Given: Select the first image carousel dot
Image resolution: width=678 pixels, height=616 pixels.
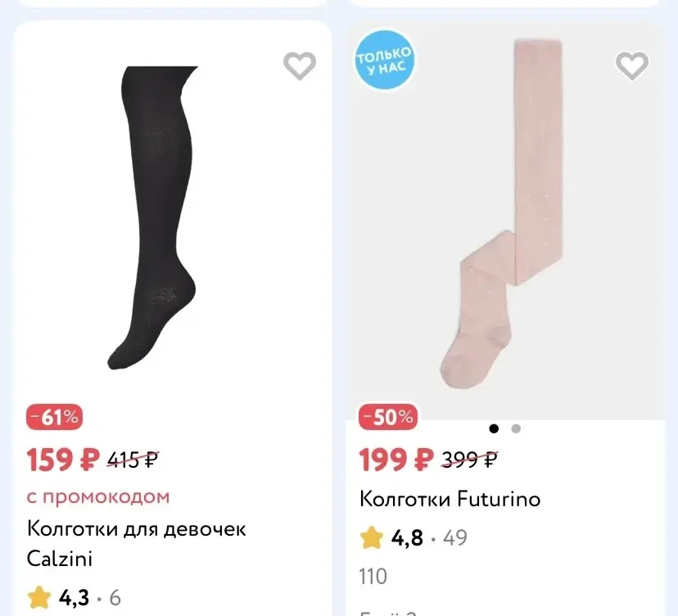Looking at the screenshot, I should pyautogui.click(x=494, y=428).
